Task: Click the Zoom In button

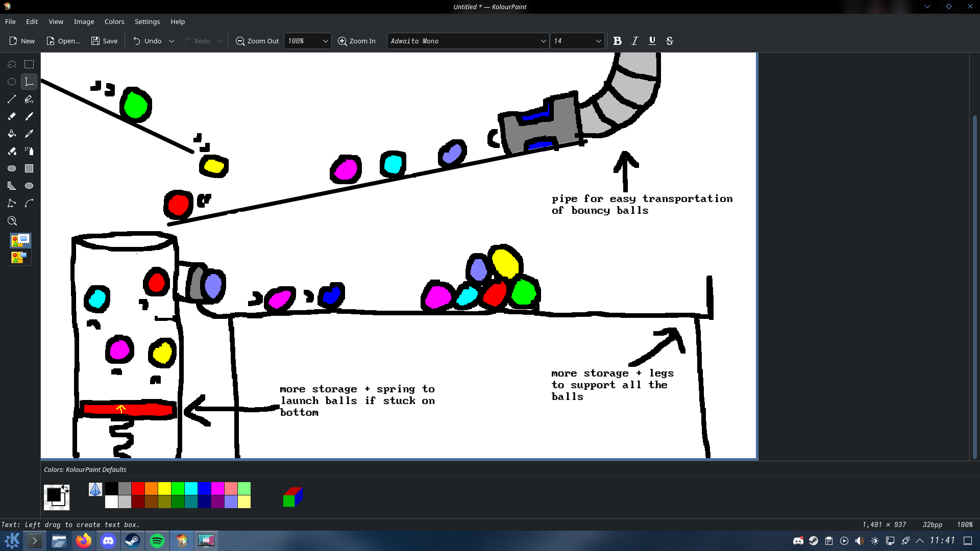Action: pos(357,41)
